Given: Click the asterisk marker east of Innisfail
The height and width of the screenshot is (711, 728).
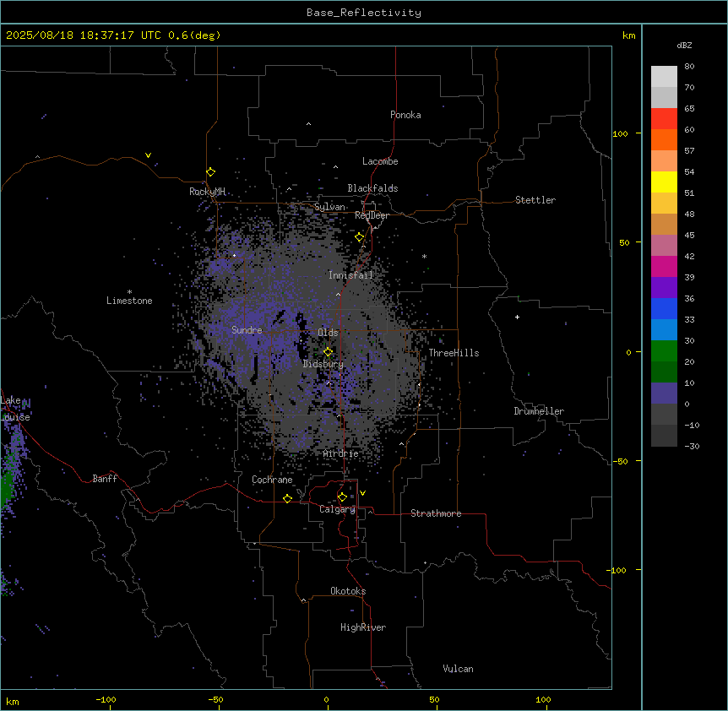Looking at the screenshot, I should pyautogui.click(x=424, y=256).
